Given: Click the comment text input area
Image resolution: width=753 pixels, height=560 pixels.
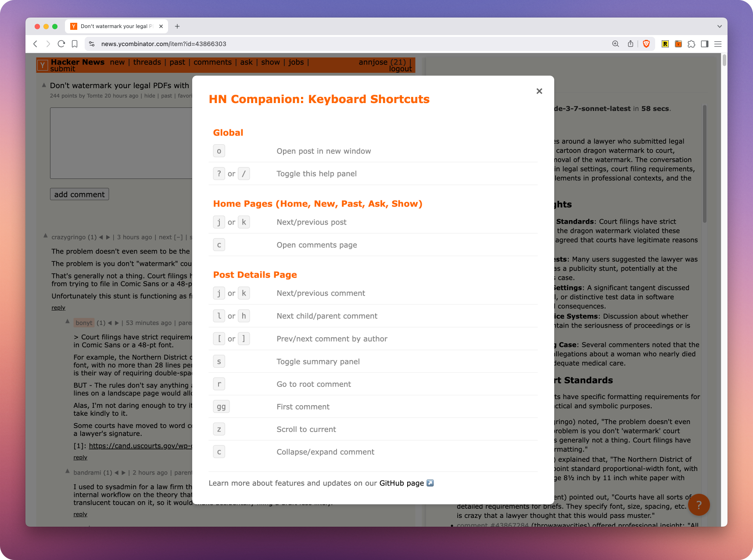Looking at the screenshot, I should coord(121,143).
